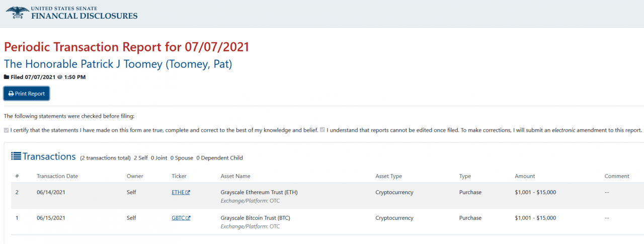The image size is (644, 244).
Task: Open the ETHE ticker link
Action: pyautogui.click(x=178, y=192)
